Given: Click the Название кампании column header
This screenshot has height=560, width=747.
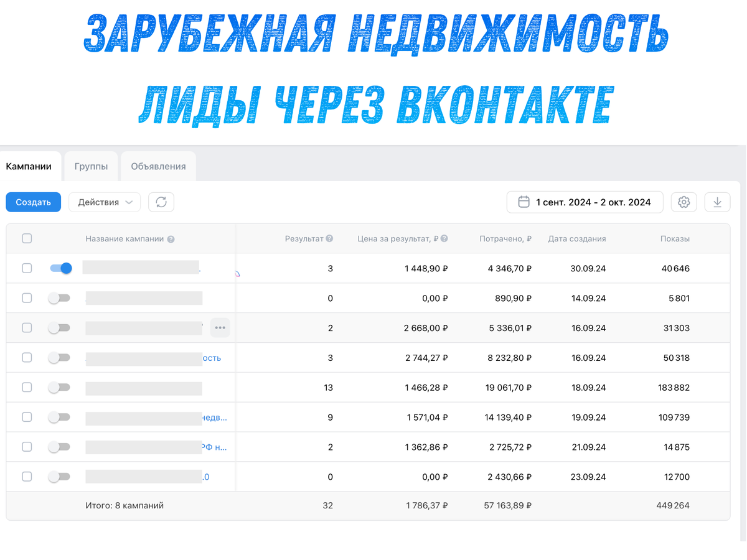Looking at the screenshot, I should (125, 239).
